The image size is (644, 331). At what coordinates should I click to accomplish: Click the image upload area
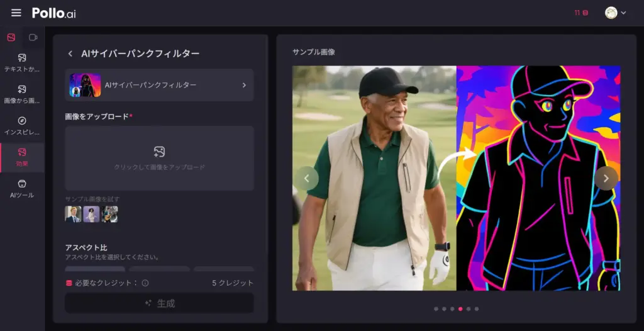(x=160, y=158)
